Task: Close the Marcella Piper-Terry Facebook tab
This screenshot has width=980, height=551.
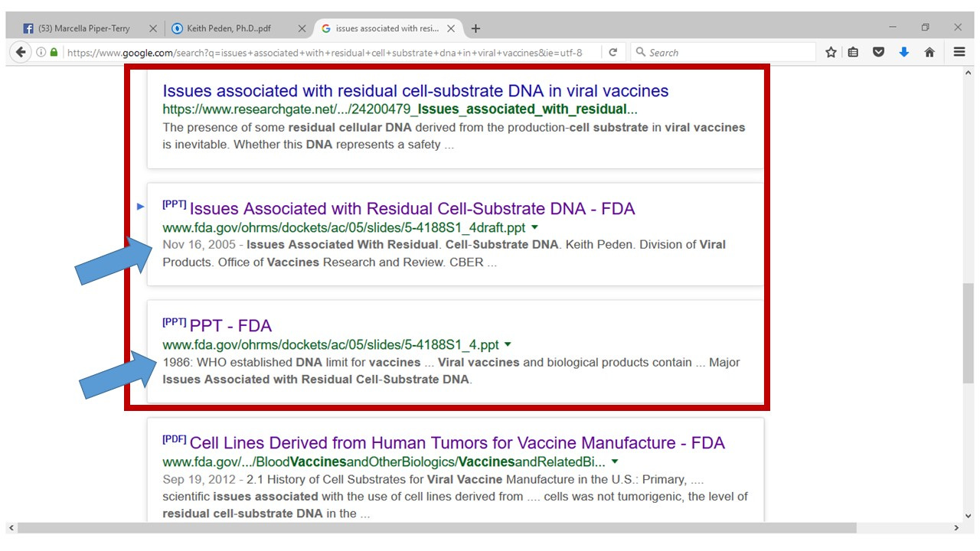Action: (152, 28)
